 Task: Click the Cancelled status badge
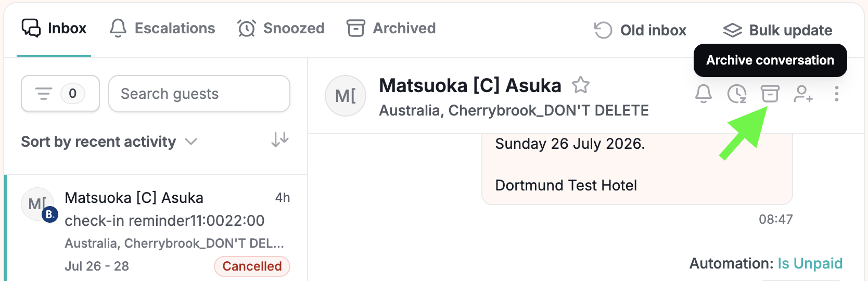[252, 266]
